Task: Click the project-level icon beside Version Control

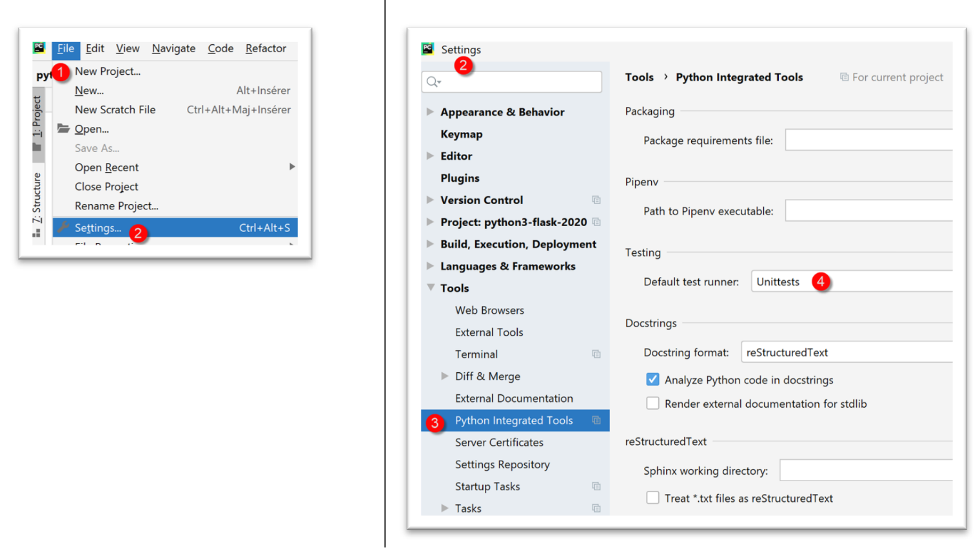Action: (x=596, y=200)
